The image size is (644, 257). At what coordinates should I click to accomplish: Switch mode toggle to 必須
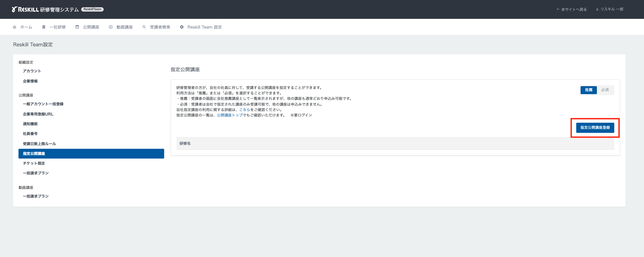(605, 90)
